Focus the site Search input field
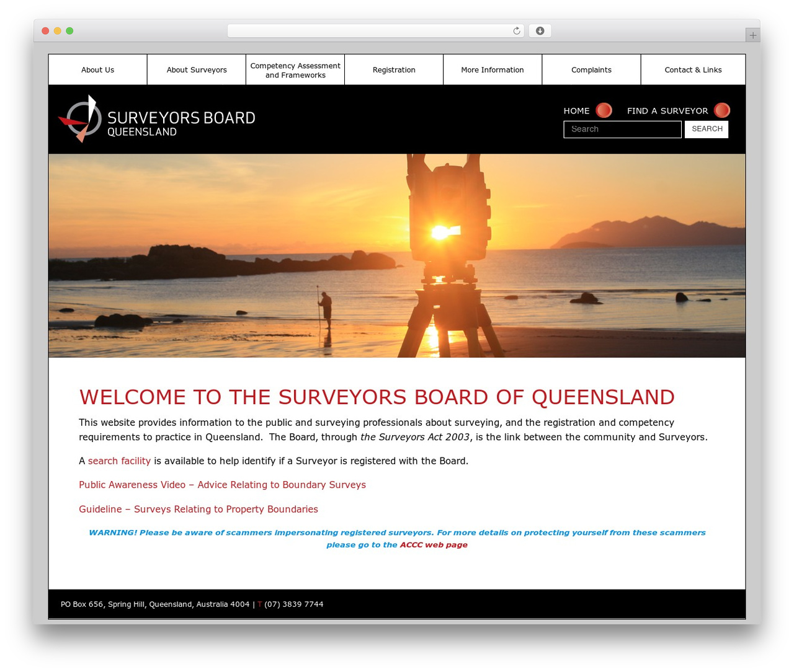The image size is (794, 672). (622, 129)
